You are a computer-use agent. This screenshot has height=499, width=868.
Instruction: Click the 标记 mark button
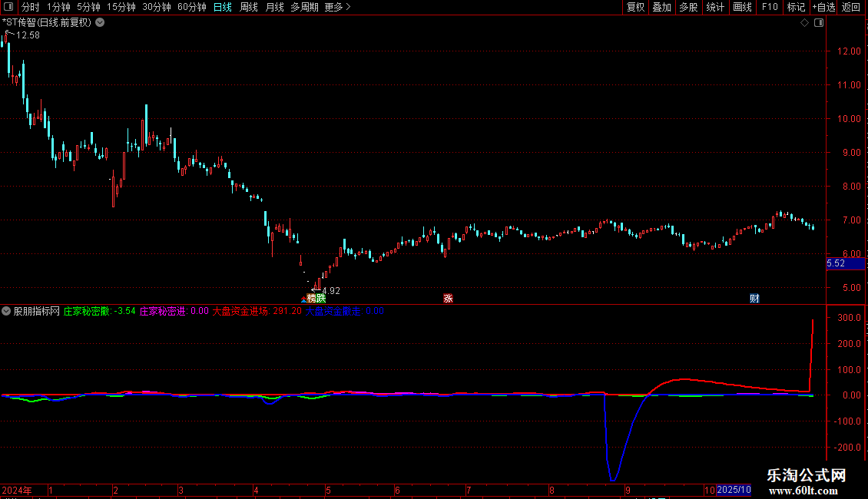[x=796, y=7]
